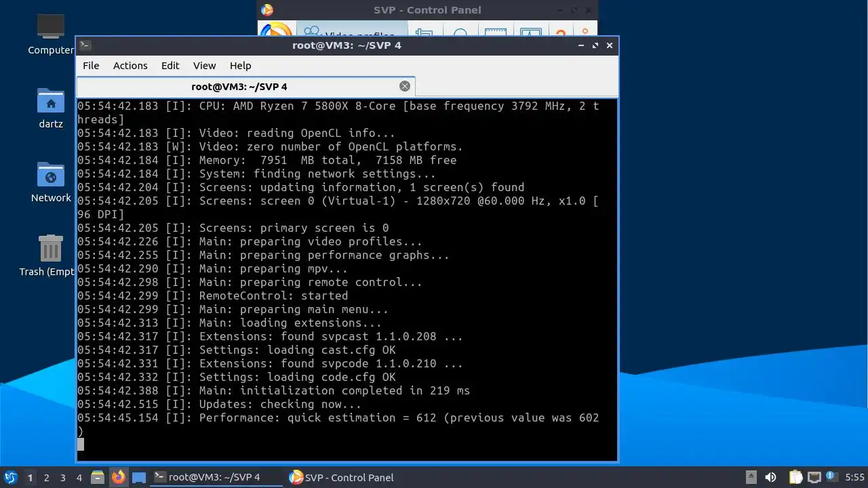Click the 'Settings: loading cast.cfg OK' line
This screenshot has height=488, width=868.
(236, 350)
